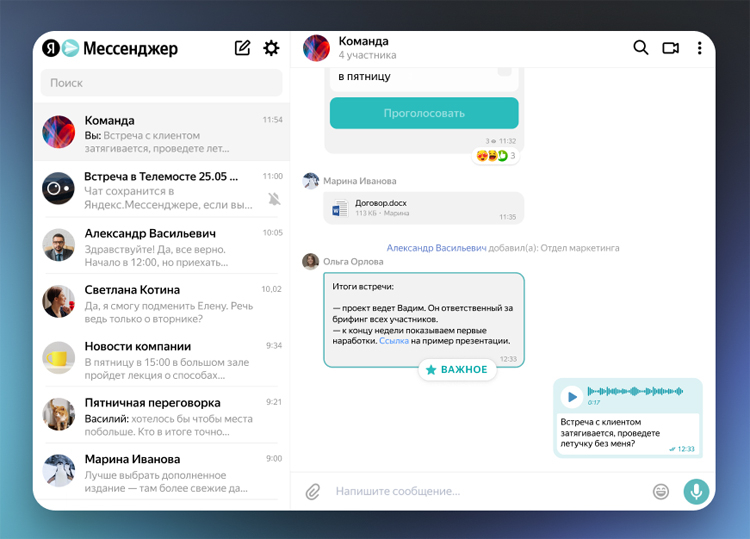Viewport: 750px width, 539px height.
Task: Open the Договор.docx file attachment
Action: [x=381, y=203]
